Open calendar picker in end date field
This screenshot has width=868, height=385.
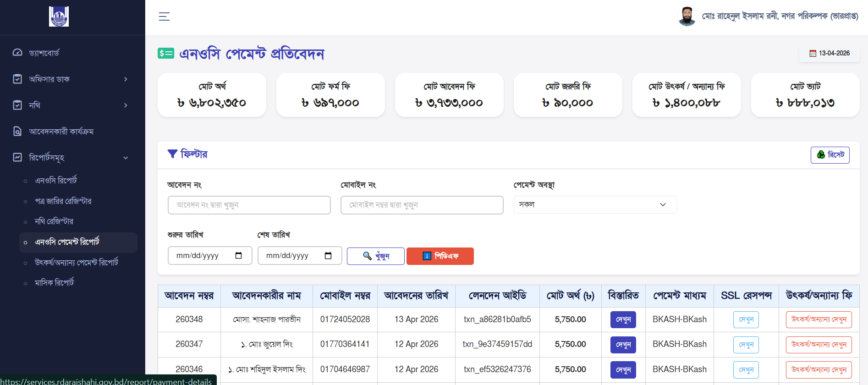[x=328, y=256]
